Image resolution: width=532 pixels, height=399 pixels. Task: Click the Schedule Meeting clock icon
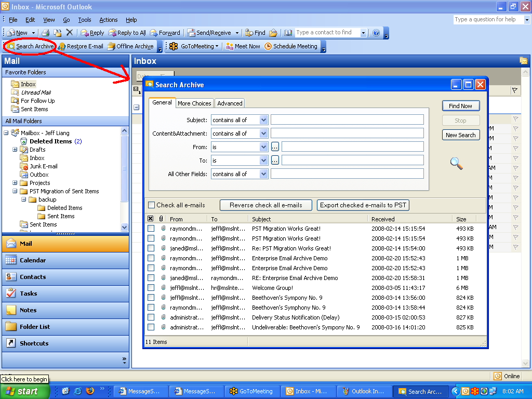click(268, 46)
